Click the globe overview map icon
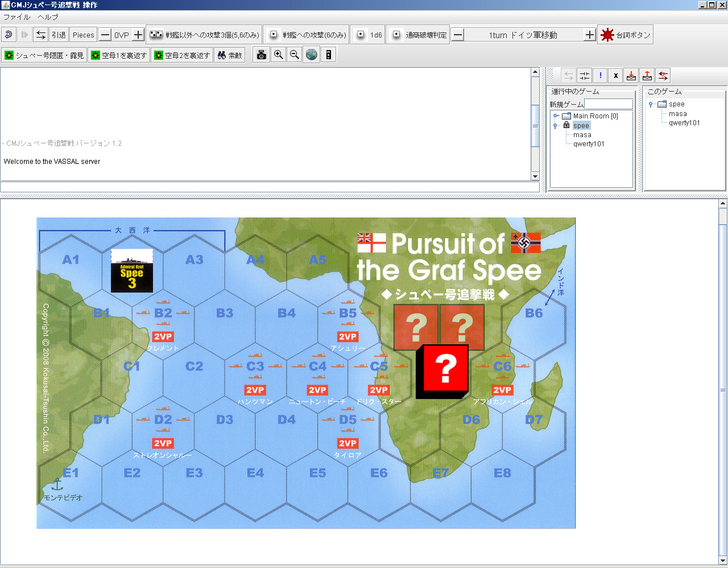The width and height of the screenshot is (728, 568). click(x=311, y=55)
